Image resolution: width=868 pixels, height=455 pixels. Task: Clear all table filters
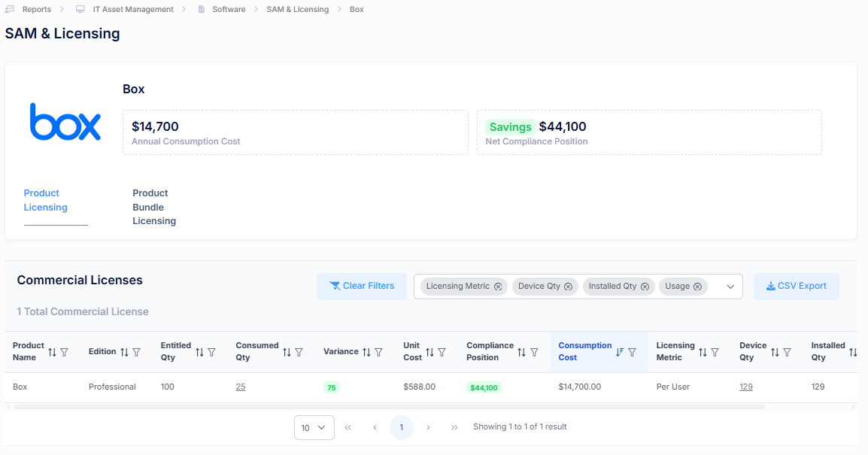(362, 287)
